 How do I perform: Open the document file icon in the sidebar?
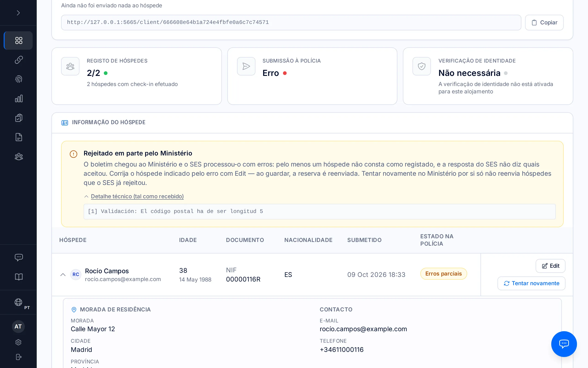click(18, 137)
